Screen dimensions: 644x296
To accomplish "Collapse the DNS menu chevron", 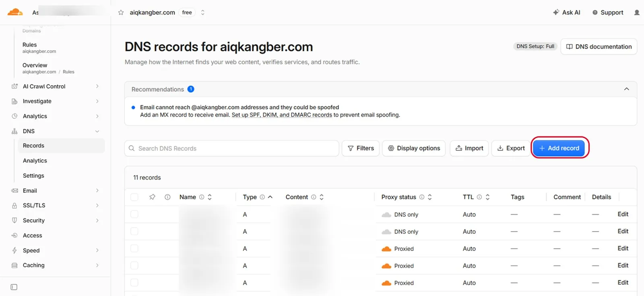I will pos(97,131).
